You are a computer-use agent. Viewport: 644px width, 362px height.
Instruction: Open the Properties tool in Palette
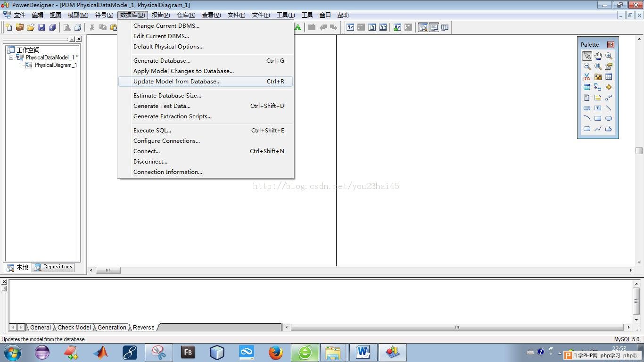coord(609,66)
